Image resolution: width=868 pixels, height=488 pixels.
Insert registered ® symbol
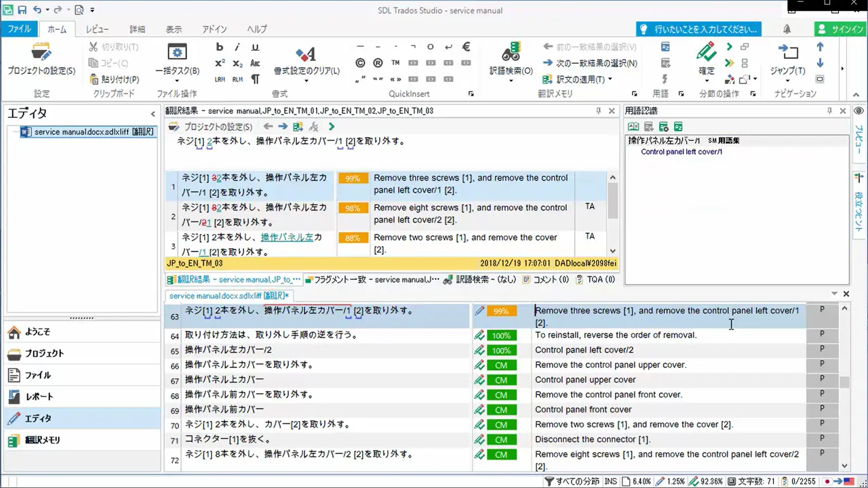(378, 63)
